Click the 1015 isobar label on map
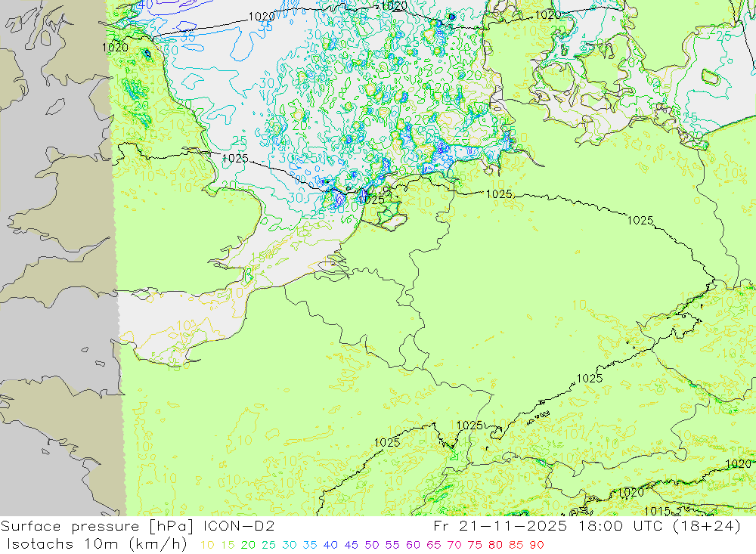The width and height of the screenshot is (756, 554). point(657,511)
